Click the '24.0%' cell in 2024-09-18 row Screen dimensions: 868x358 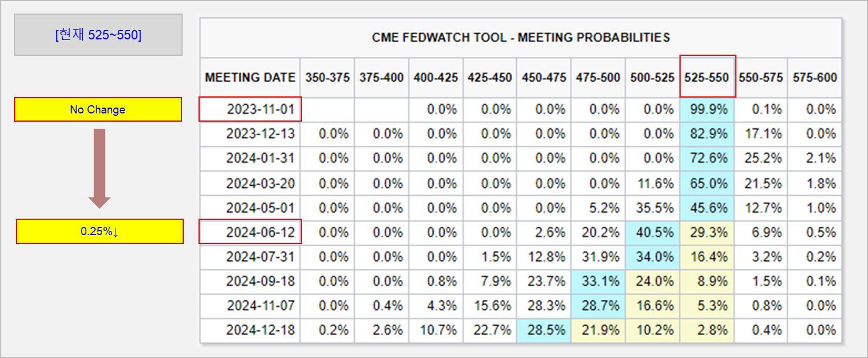pyautogui.click(x=652, y=282)
